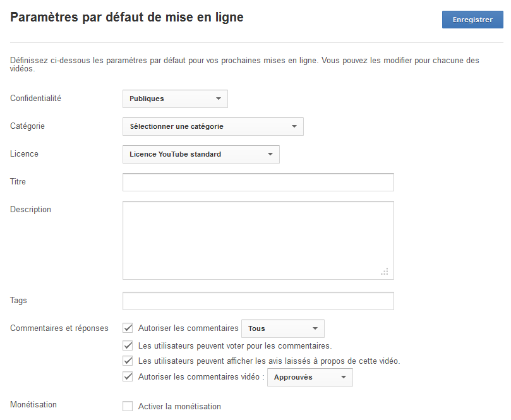Open the Approuvés video comments dropdown
The width and height of the screenshot is (511, 420).
[310, 377]
